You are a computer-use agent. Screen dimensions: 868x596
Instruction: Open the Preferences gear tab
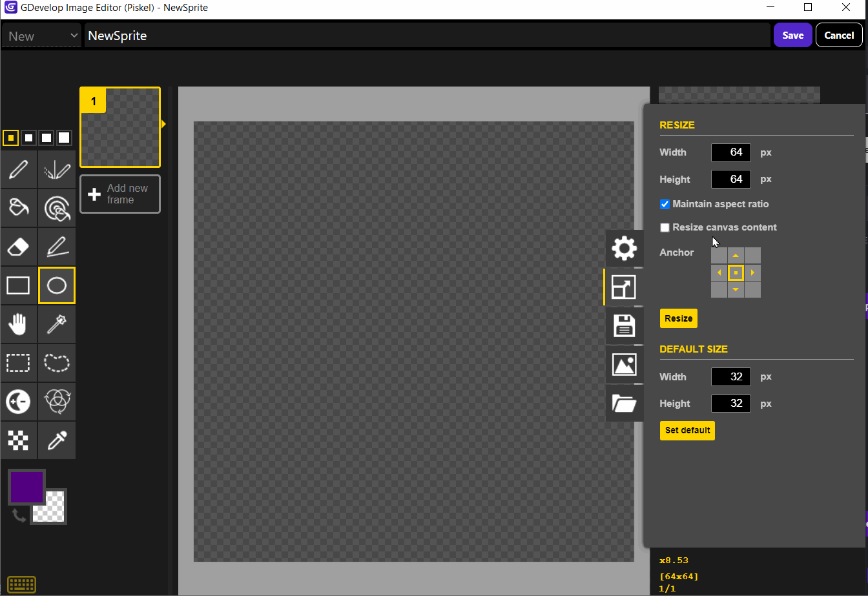[x=624, y=249]
